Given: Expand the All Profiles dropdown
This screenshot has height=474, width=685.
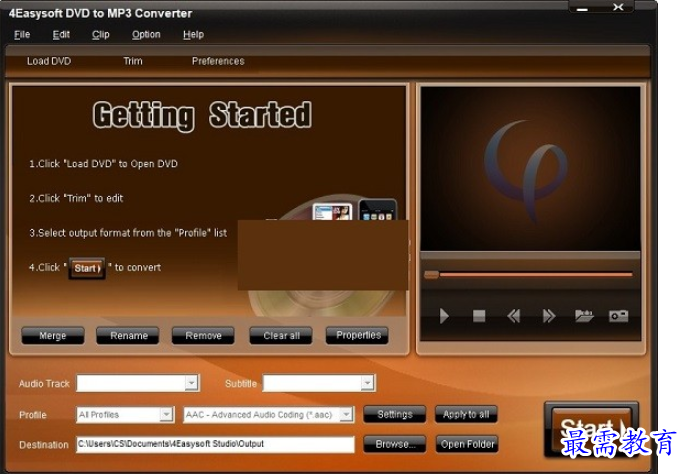Looking at the screenshot, I should click(x=166, y=414).
